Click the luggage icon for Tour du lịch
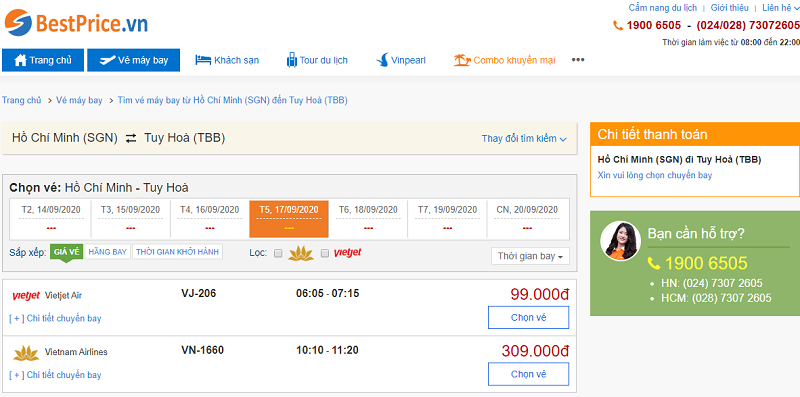The image size is (800, 397). pos(292,60)
